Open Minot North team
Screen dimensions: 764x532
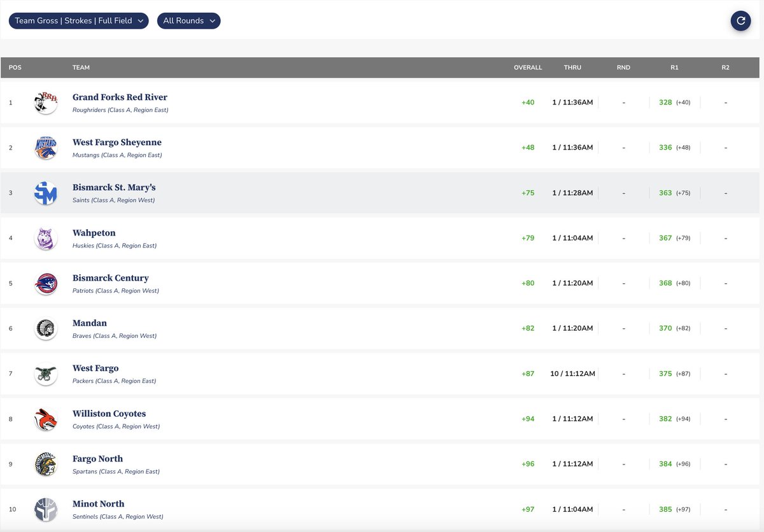pos(99,504)
